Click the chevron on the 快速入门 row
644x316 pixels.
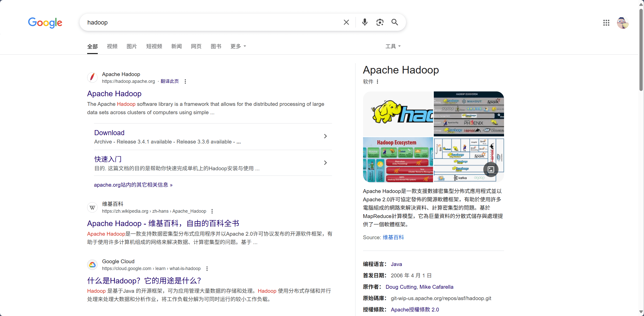pyautogui.click(x=325, y=163)
